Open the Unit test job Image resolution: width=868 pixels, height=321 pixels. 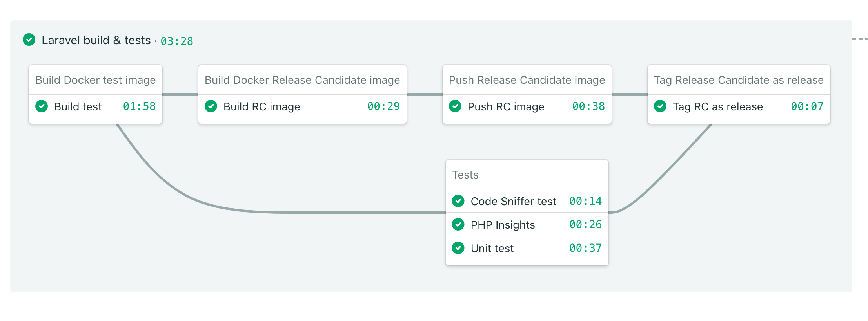(492, 249)
